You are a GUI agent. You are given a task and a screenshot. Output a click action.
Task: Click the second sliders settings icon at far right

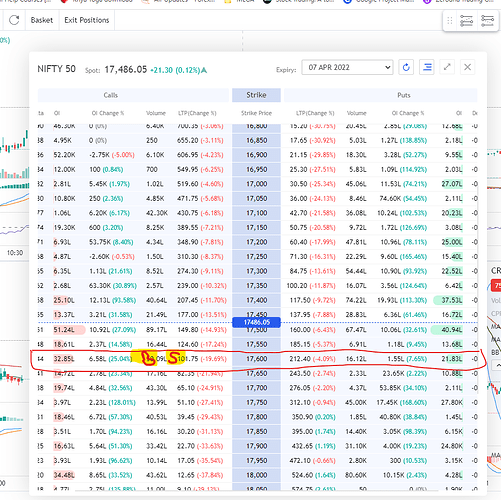click(x=487, y=21)
